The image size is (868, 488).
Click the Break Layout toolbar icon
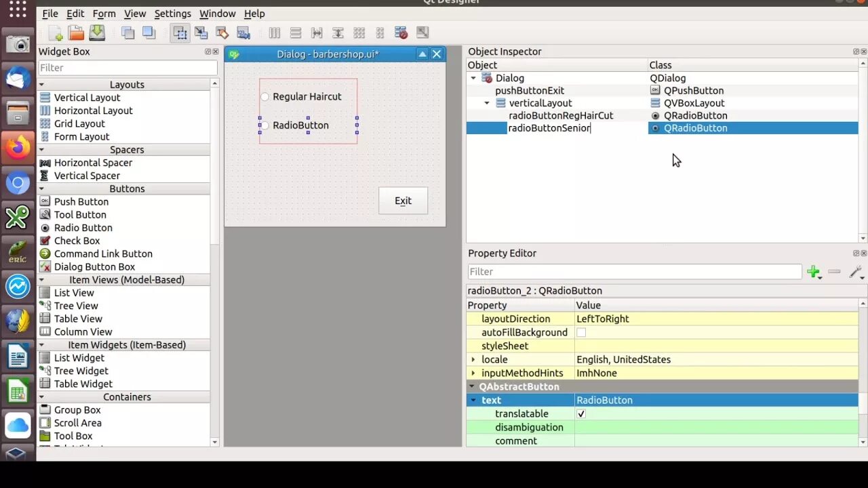(x=401, y=33)
